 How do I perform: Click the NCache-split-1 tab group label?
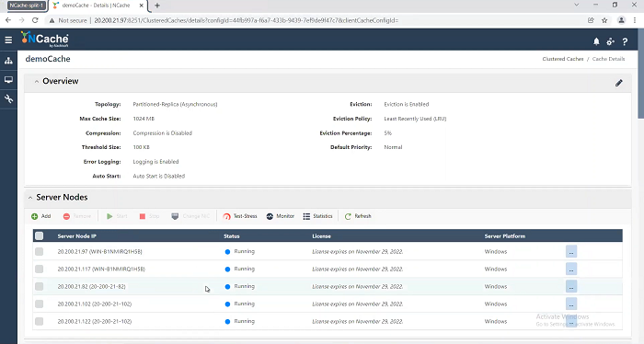coord(26,6)
